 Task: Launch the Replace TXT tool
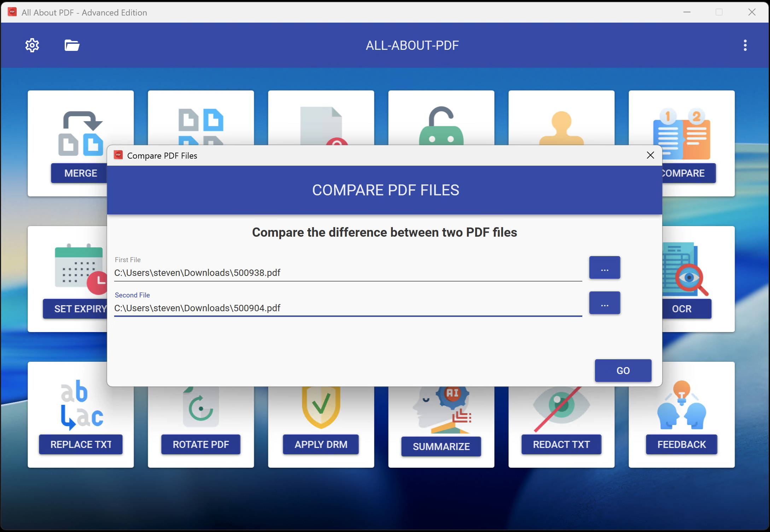tap(81, 444)
